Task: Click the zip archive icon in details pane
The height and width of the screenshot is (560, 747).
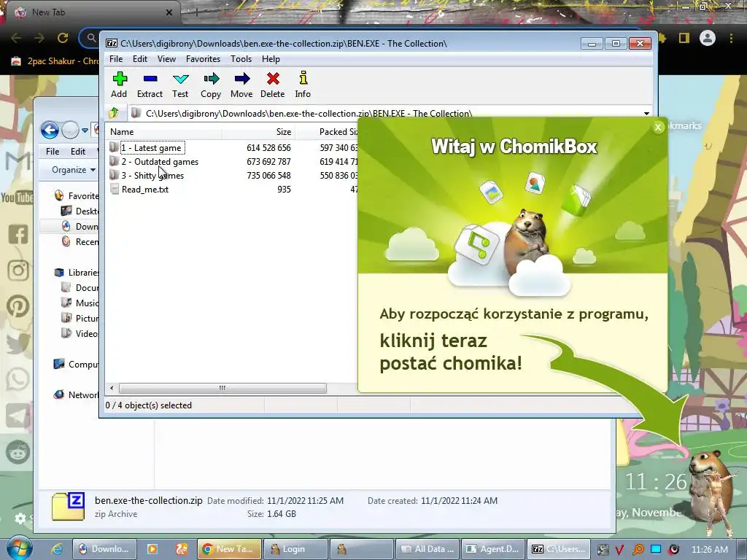Action: point(68,506)
